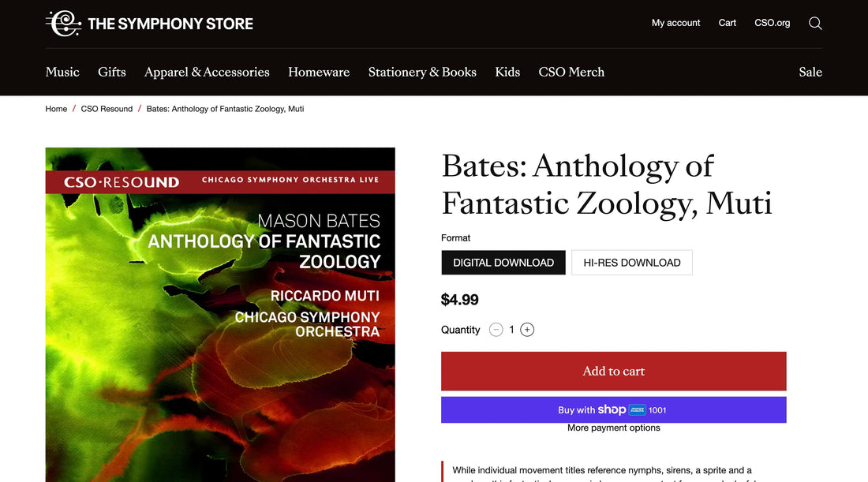Click the Symphony Store logo
Image resolution: width=868 pixels, height=482 pixels.
[x=149, y=23]
